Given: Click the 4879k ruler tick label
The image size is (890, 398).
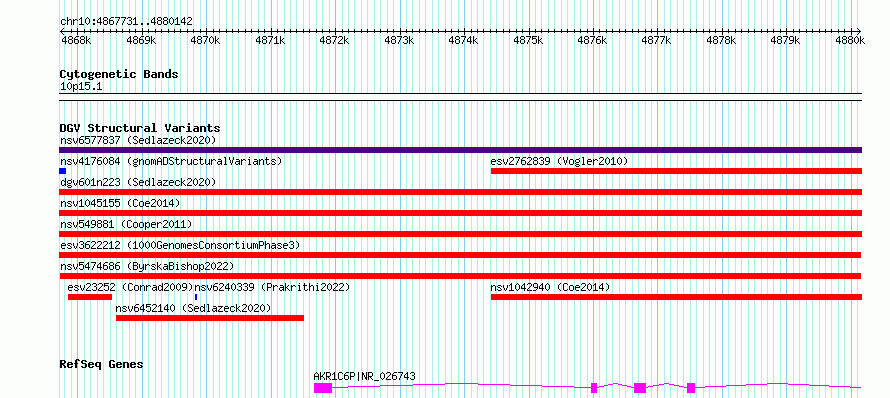Looking at the screenshot, I should coord(786,40).
